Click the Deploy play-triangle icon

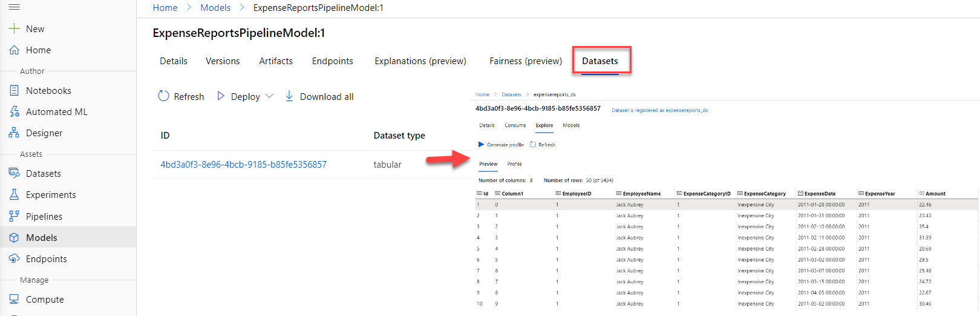pyautogui.click(x=221, y=96)
